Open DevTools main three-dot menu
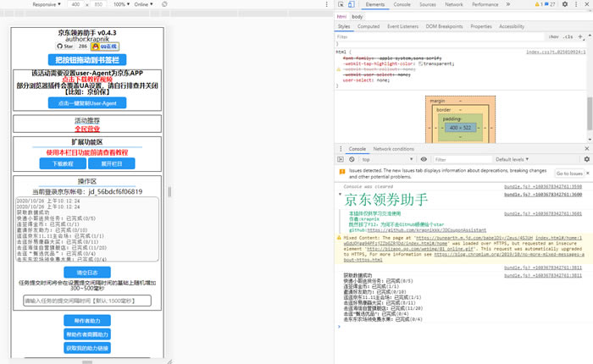Screen dimensions: 593x364 [x=576, y=4]
